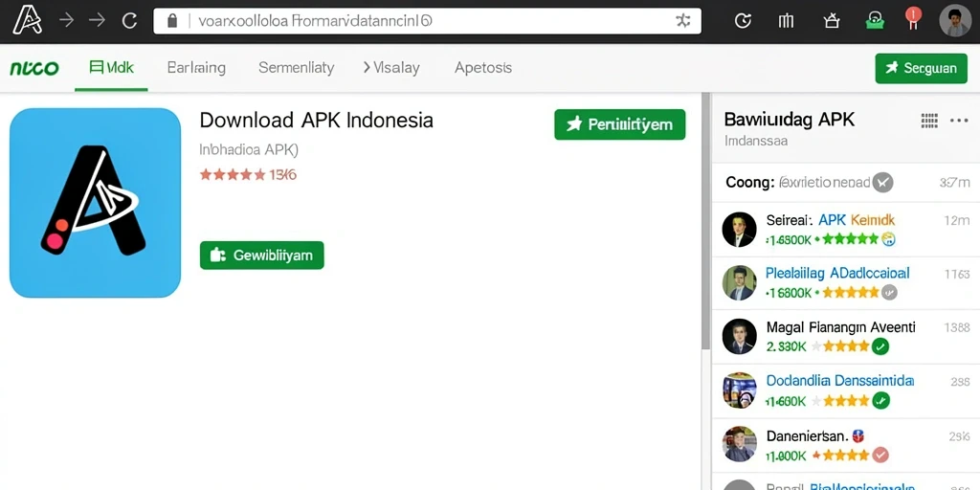Click the Coong row in side panel
This screenshot has height=490, width=980.
846,183
